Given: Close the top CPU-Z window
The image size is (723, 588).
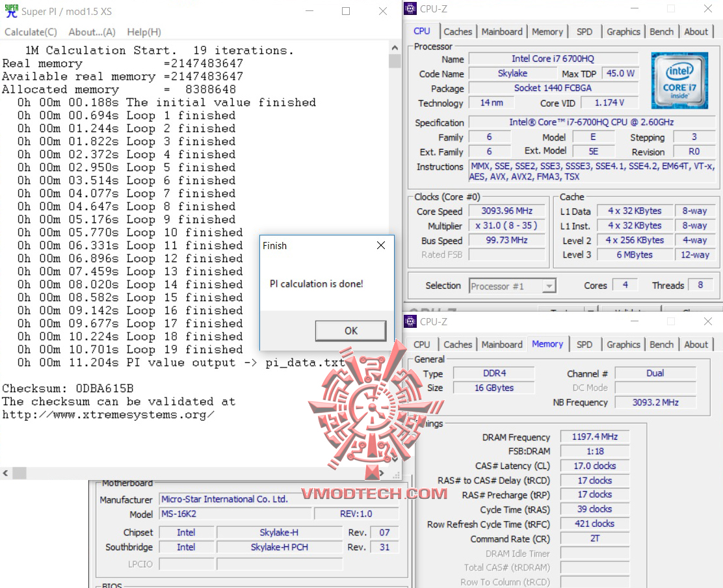Looking at the screenshot, I should (x=708, y=8).
